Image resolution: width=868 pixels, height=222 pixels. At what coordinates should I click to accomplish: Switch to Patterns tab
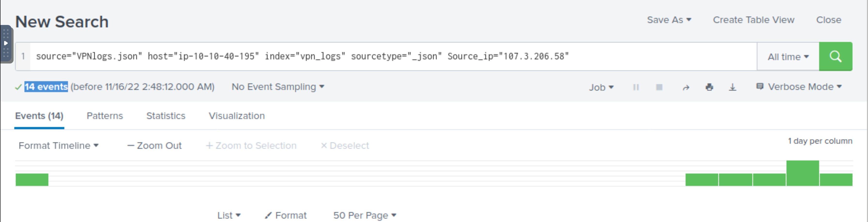coord(105,116)
